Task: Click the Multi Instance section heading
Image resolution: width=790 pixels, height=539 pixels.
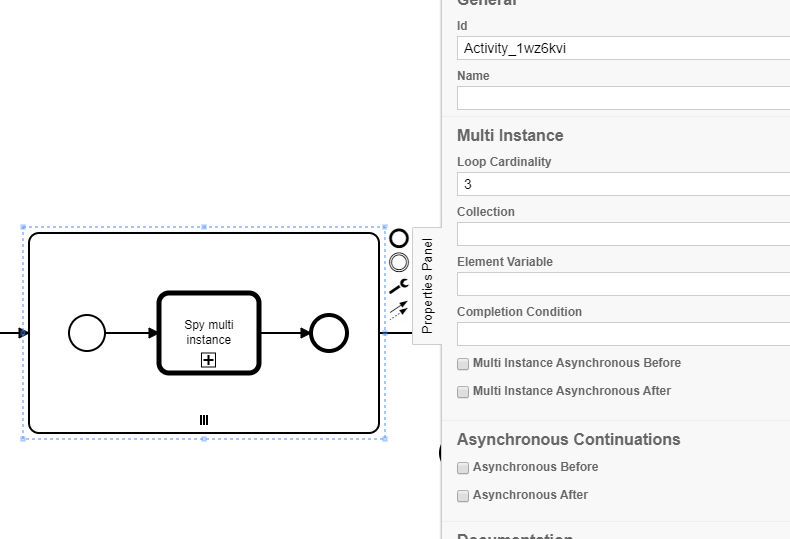Action: (x=510, y=136)
